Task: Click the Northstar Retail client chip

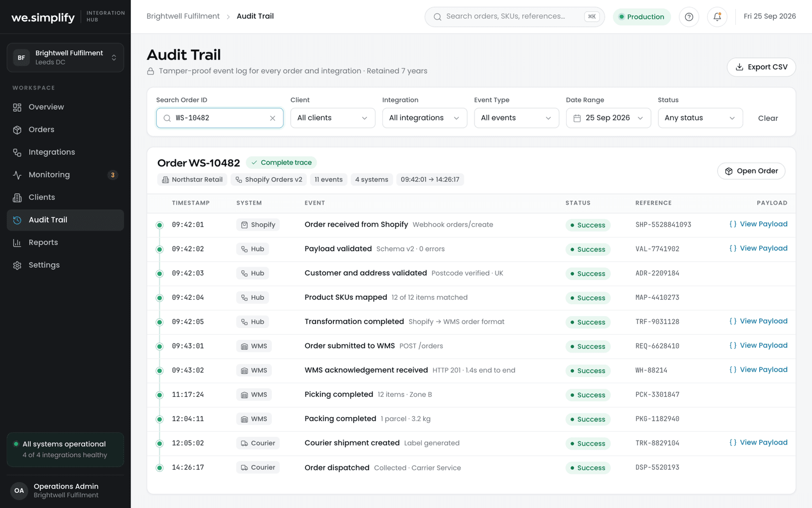Action: pyautogui.click(x=192, y=180)
